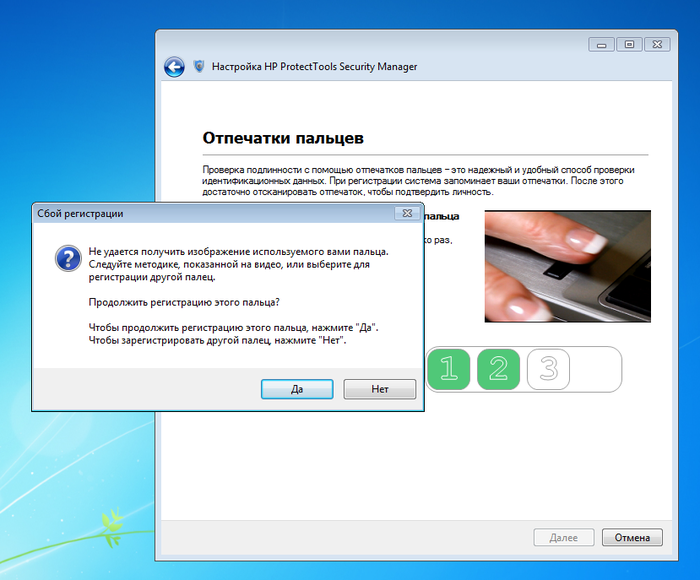Click the "Отпечатки пальцев" heading
The height and width of the screenshot is (580, 700).
click(283, 138)
